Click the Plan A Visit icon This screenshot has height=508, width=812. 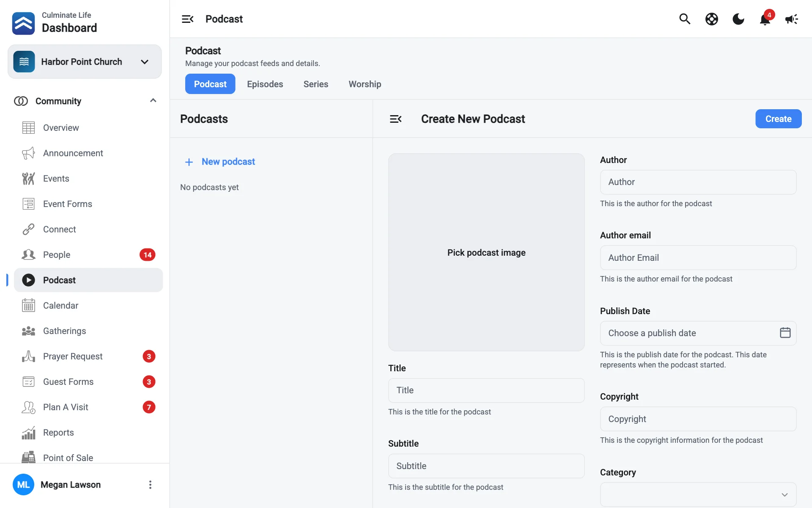point(28,407)
